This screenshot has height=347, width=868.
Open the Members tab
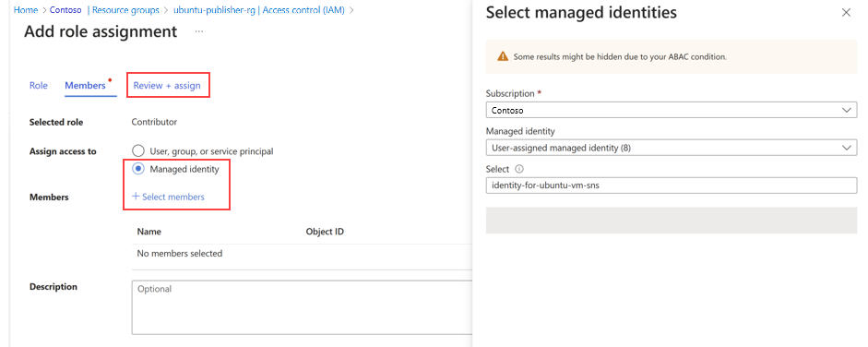pyautogui.click(x=85, y=86)
